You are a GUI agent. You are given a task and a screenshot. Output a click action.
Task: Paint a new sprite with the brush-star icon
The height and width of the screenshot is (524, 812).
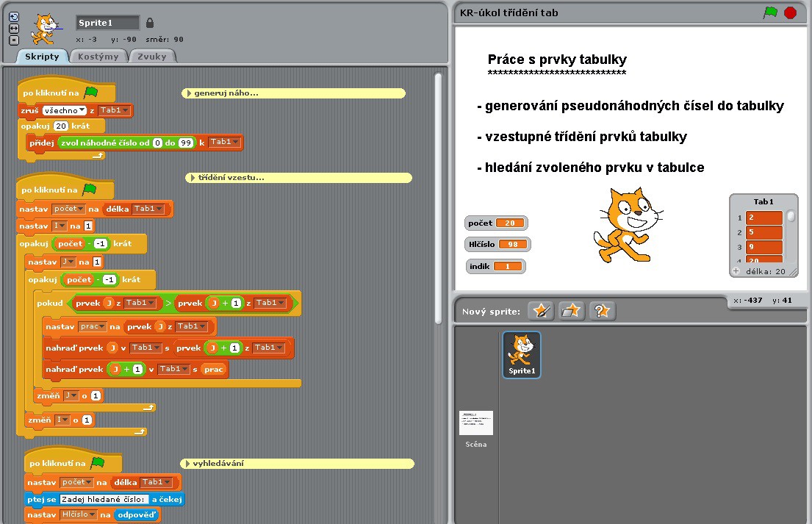(x=541, y=311)
